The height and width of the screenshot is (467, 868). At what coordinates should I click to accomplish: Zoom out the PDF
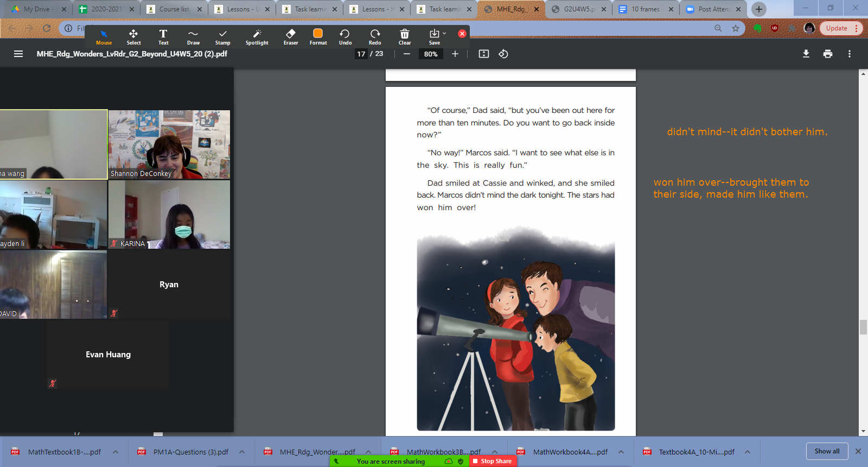point(406,54)
